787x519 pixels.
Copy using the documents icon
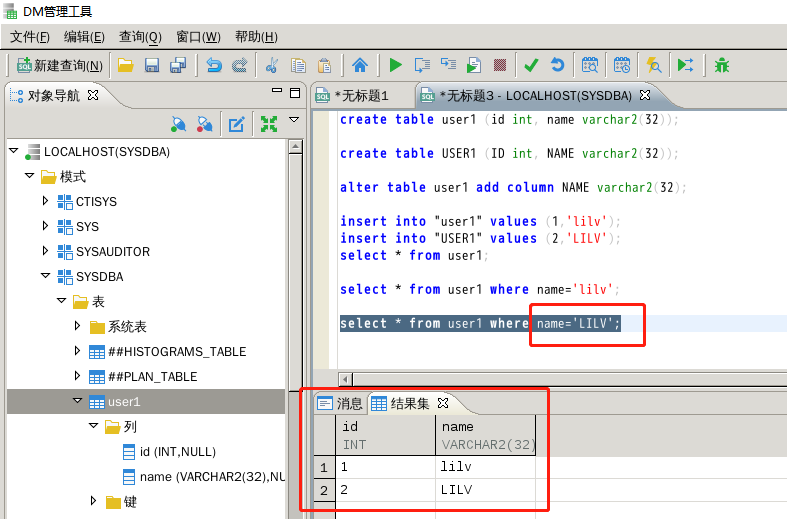pyautogui.click(x=299, y=65)
